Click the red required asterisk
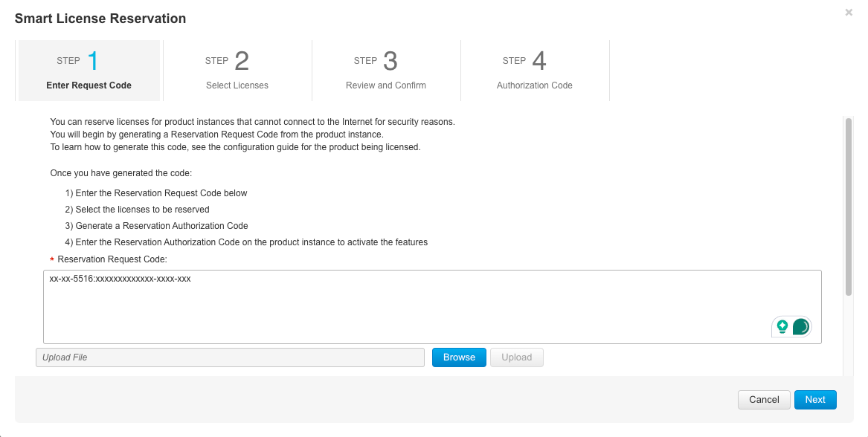The image size is (868, 437). [x=52, y=260]
